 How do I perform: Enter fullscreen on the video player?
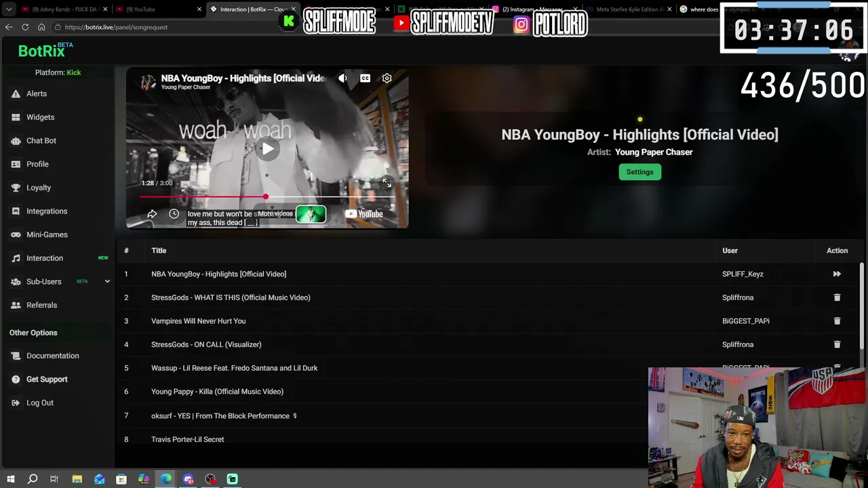[x=387, y=183]
